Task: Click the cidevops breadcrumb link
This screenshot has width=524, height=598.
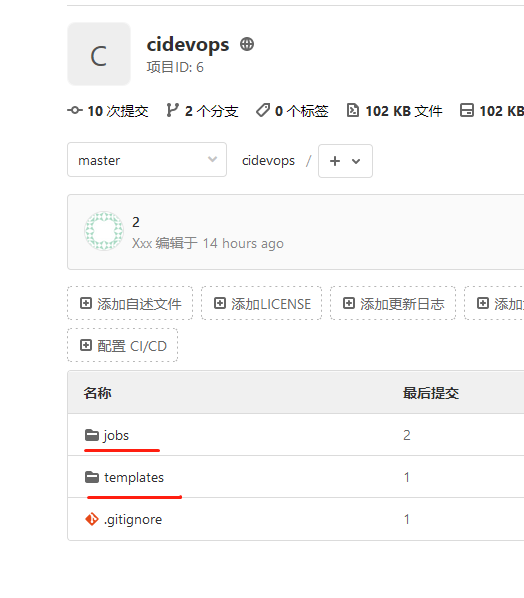Action: (268, 161)
